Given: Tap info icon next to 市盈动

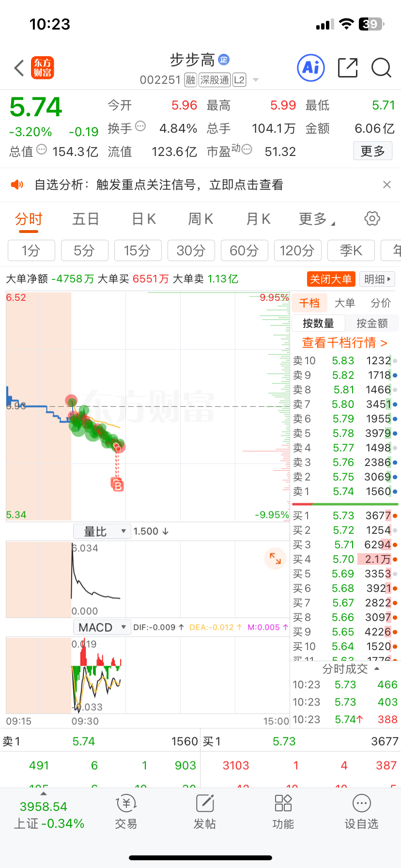Looking at the screenshot, I should point(247,150).
